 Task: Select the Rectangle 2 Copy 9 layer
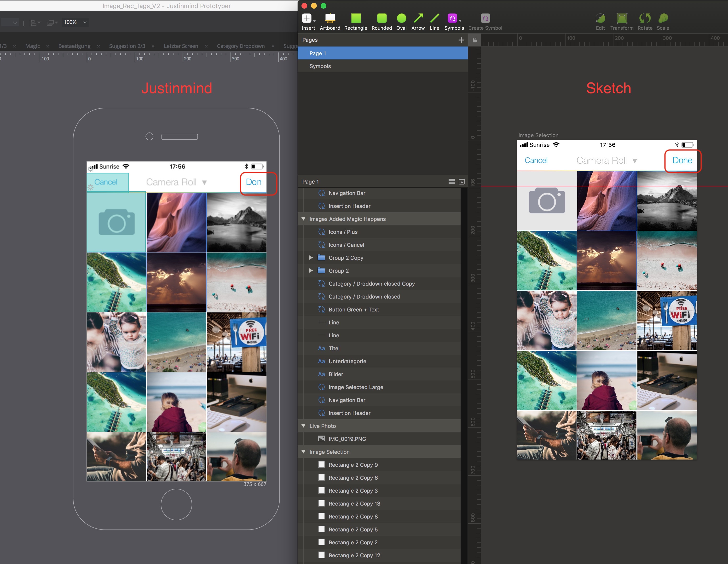(x=353, y=465)
